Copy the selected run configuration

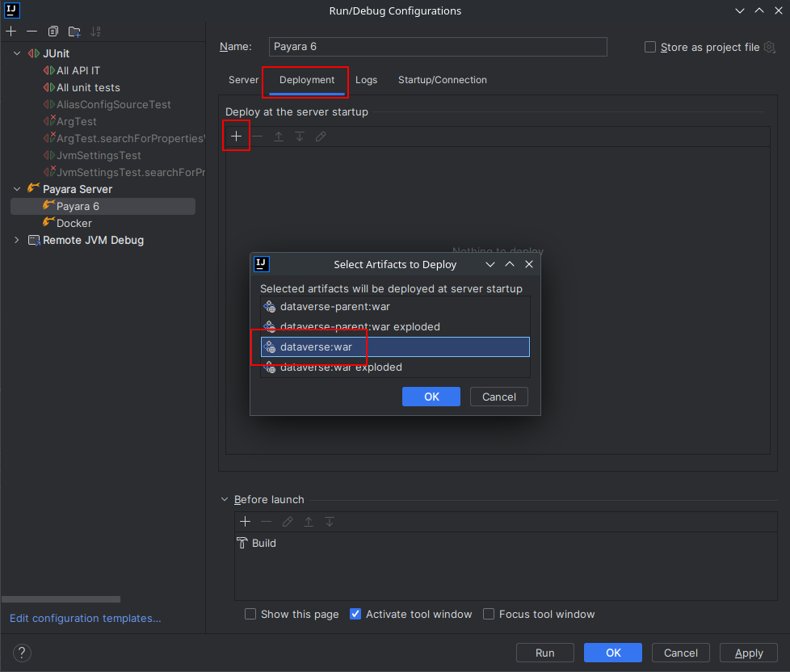pos(52,31)
